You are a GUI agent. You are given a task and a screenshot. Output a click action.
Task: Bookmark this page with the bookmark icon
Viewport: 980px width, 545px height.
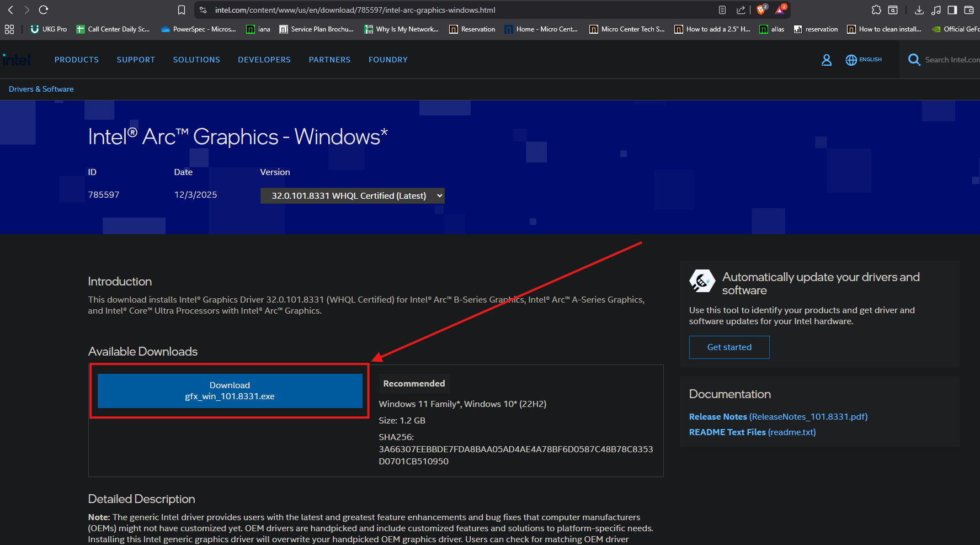(182, 10)
